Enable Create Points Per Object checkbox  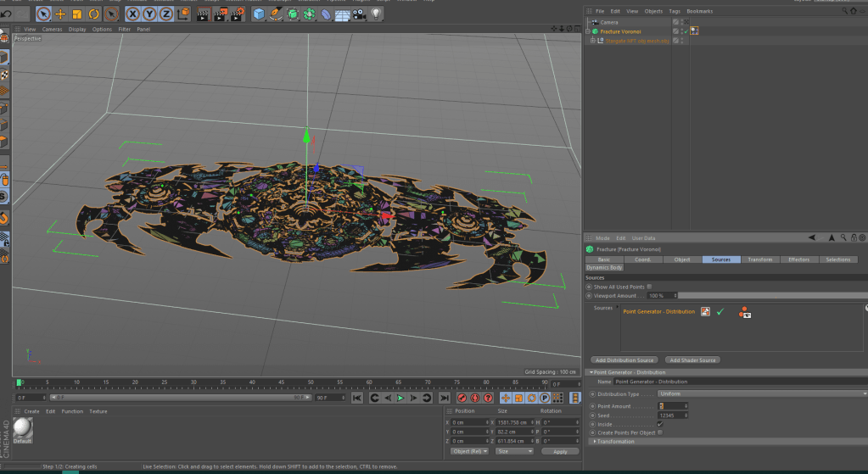click(x=660, y=432)
